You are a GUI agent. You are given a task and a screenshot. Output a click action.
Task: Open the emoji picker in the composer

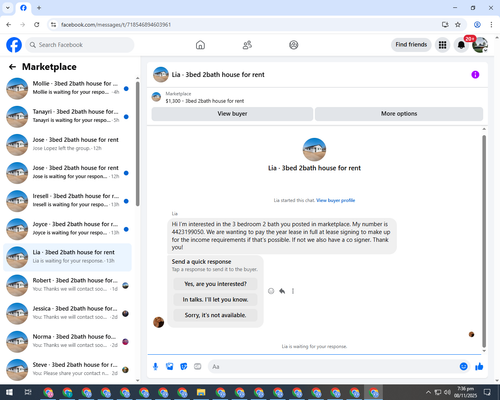click(463, 367)
